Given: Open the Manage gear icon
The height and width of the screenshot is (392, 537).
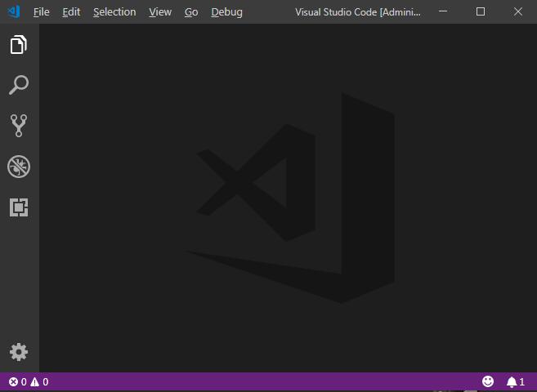Looking at the screenshot, I should click(x=19, y=352).
